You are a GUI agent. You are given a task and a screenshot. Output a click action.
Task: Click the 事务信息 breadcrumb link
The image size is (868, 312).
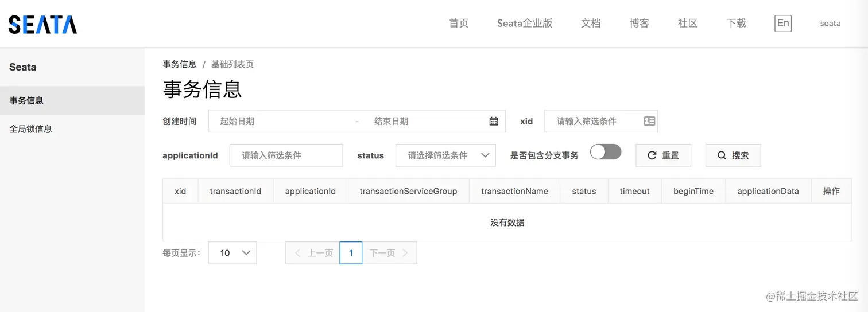(180, 64)
